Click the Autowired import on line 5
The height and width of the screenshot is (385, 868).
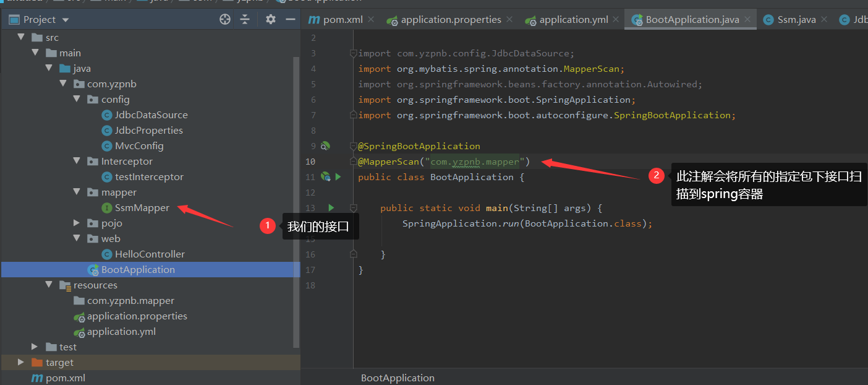[x=530, y=84]
